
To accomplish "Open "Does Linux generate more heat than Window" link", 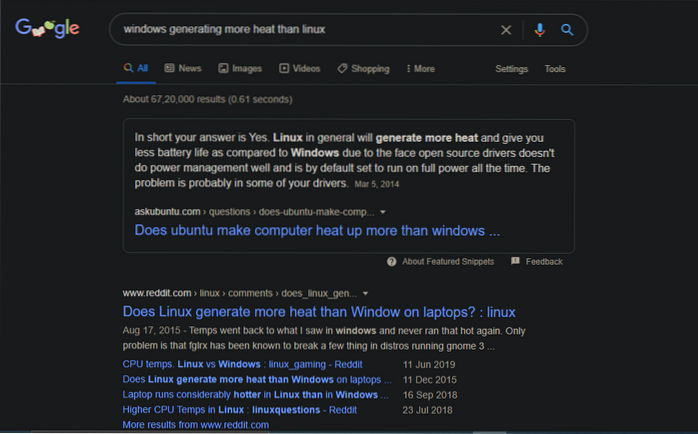I will pyautogui.click(x=319, y=311).
